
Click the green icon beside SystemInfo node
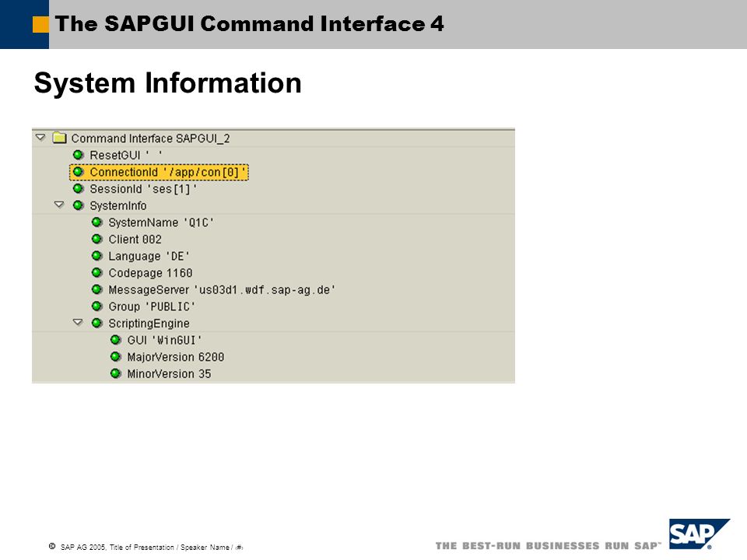pos(78,205)
